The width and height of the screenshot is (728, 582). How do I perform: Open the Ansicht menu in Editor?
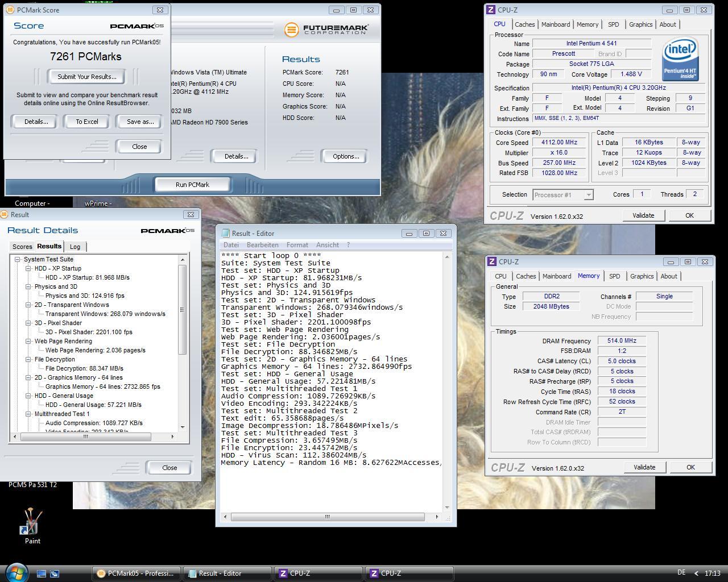coord(327,245)
